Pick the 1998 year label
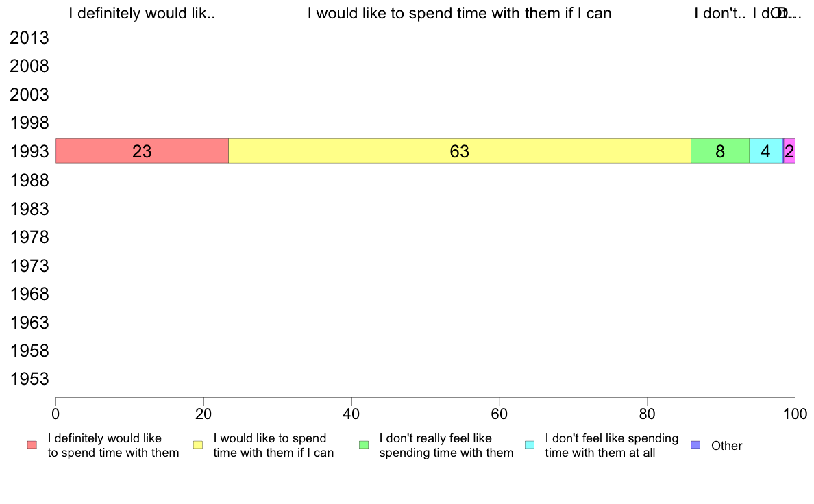The width and height of the screenshot is (814, 504). point(29,123)
